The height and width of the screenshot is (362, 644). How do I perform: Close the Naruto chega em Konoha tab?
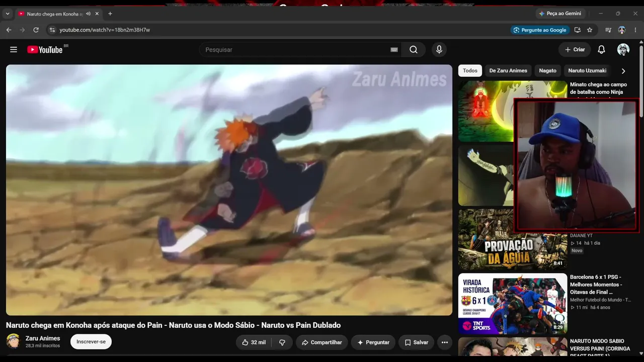(x=97, y=14)
